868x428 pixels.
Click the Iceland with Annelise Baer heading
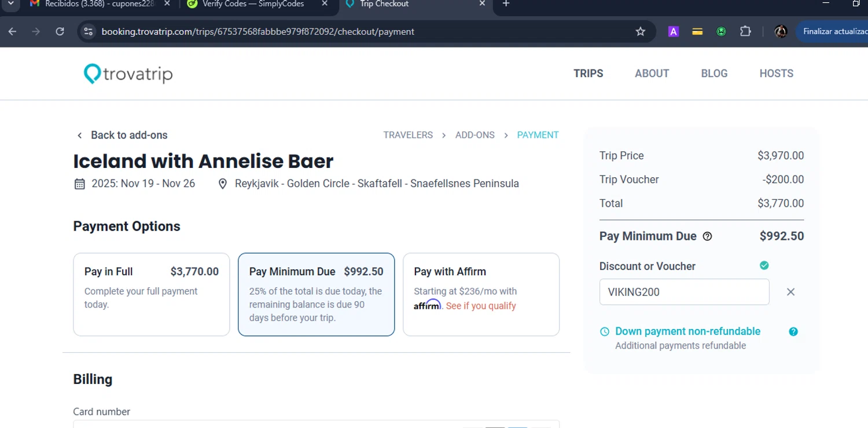click(x=203, y=161)
